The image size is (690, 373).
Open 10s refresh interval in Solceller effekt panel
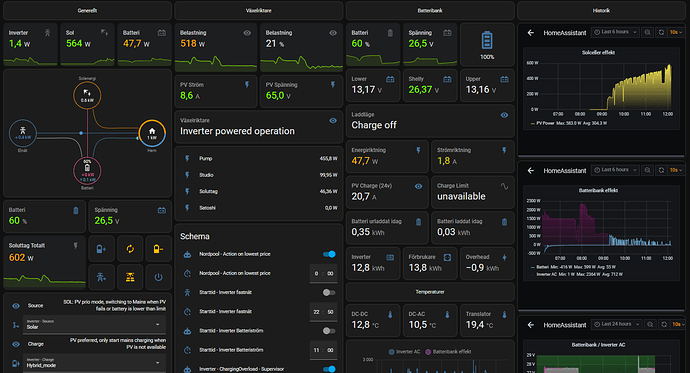[x=676, y=32]
